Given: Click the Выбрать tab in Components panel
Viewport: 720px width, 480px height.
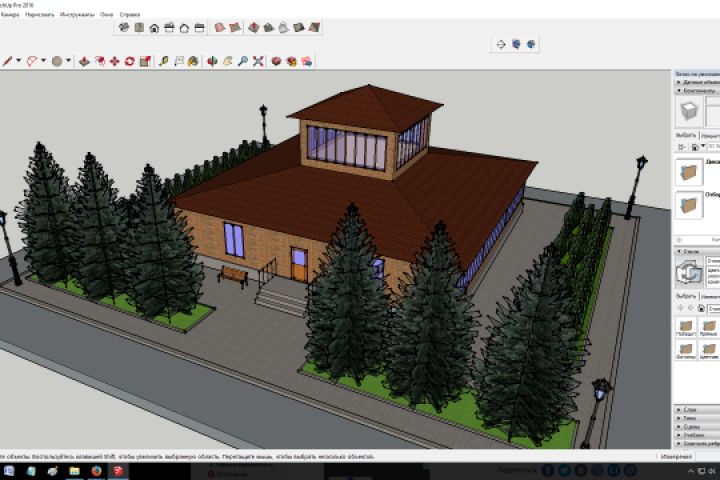Looking at the screenshot, I should 686,134.
